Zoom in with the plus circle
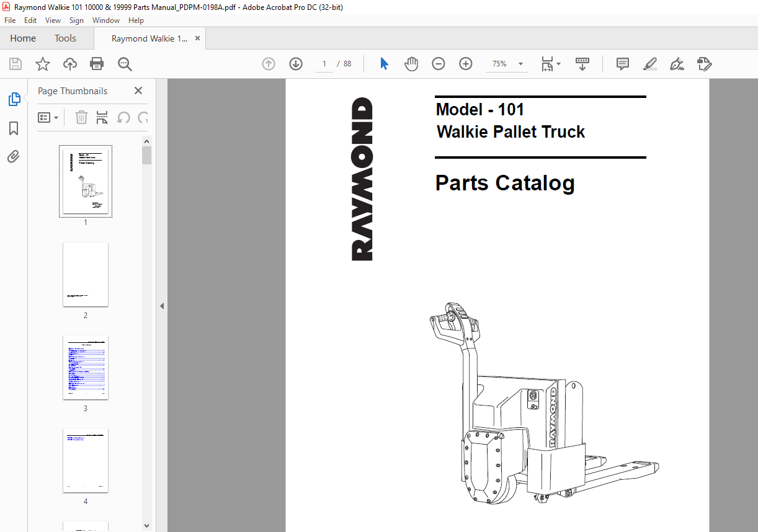This screenshot has width=758, height=532. click(x=466, y=64)
